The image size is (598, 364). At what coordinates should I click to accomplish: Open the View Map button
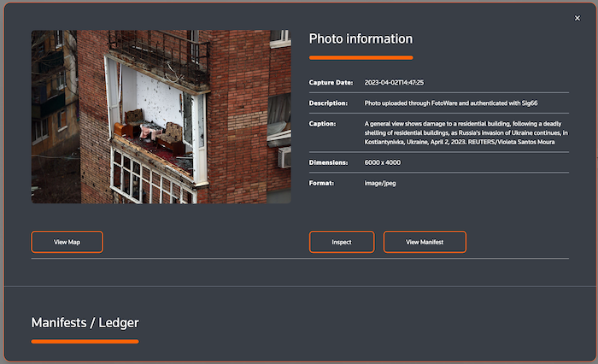(x=67, y=242)
